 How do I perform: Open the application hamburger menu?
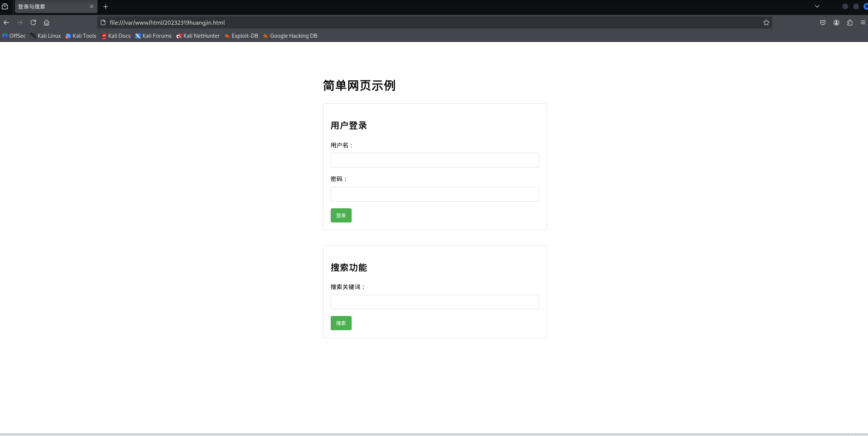pyautogui.click(x=863, y=22)
